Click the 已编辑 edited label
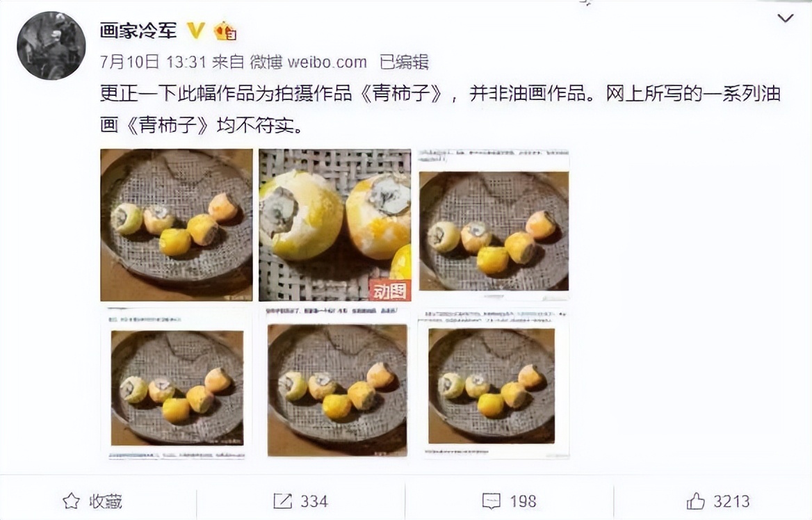This screenshot has width=812, height=520. (404, 62)
